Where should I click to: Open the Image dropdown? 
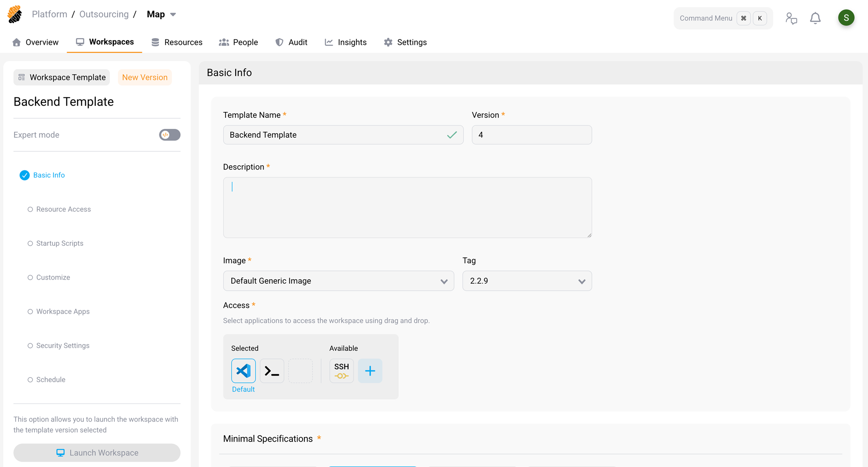coord(338,281)
